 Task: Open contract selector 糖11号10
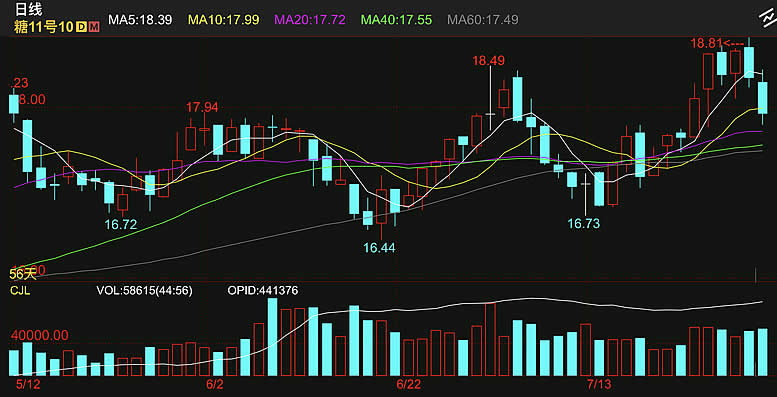44,27
